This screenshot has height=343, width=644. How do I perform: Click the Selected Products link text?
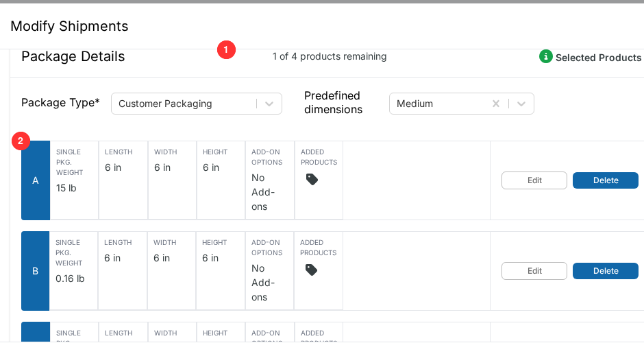tap(598, 58)
